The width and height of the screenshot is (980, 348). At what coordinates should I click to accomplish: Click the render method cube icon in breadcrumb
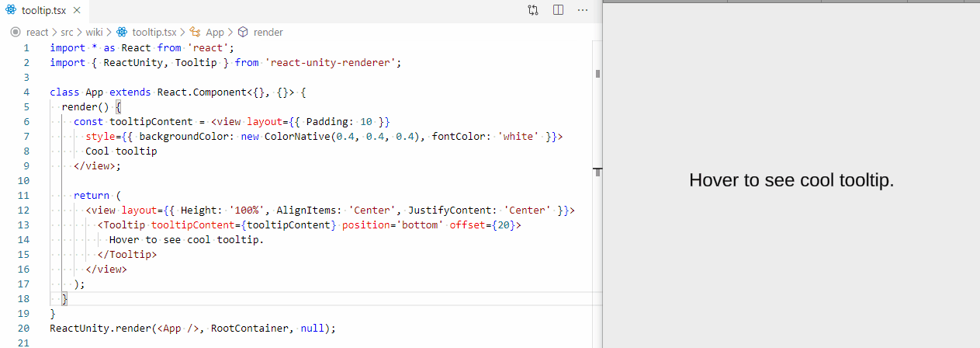click(x=243, y=33)
